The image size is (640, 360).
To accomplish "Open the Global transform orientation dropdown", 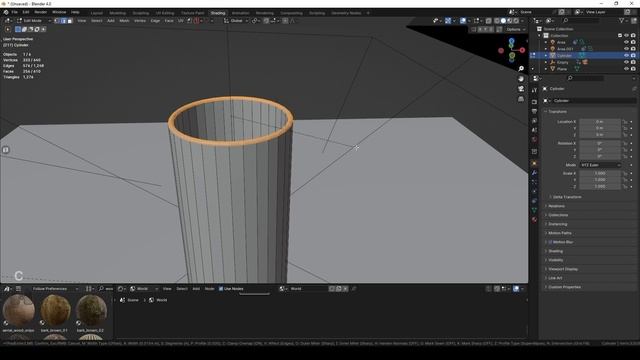I will pos(236,20).
